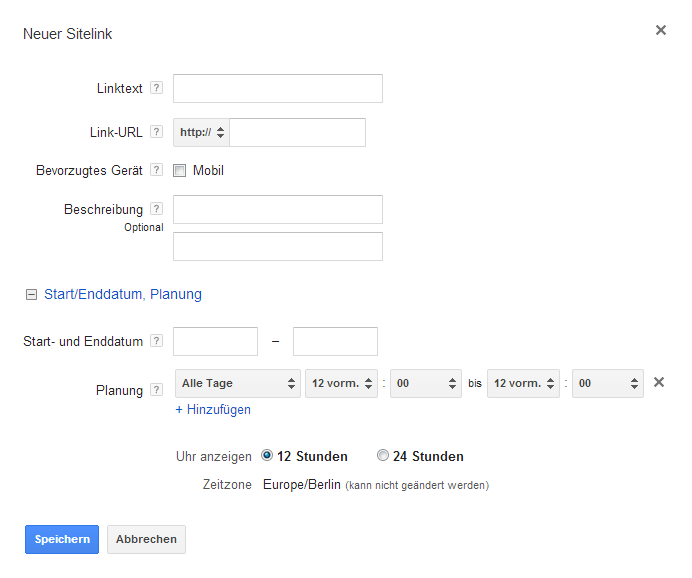Click the Planung help question mark
692x578 pixels.
point(156,390)
